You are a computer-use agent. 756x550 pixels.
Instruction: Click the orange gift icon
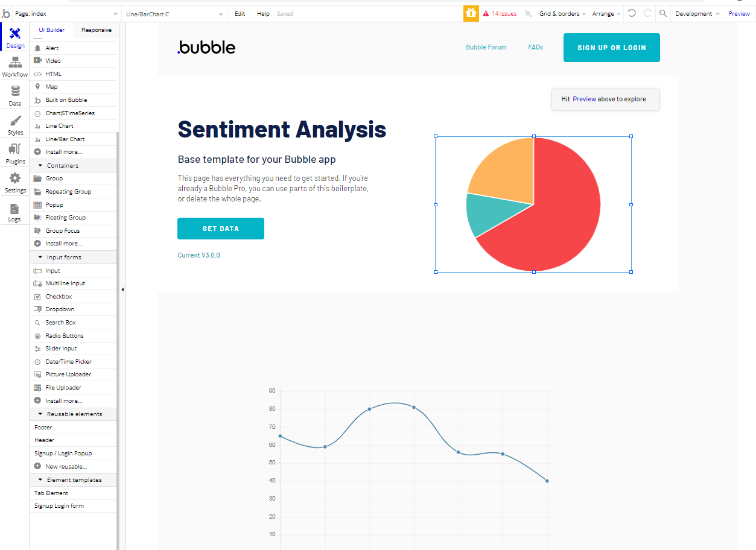[x=471, y=13]
